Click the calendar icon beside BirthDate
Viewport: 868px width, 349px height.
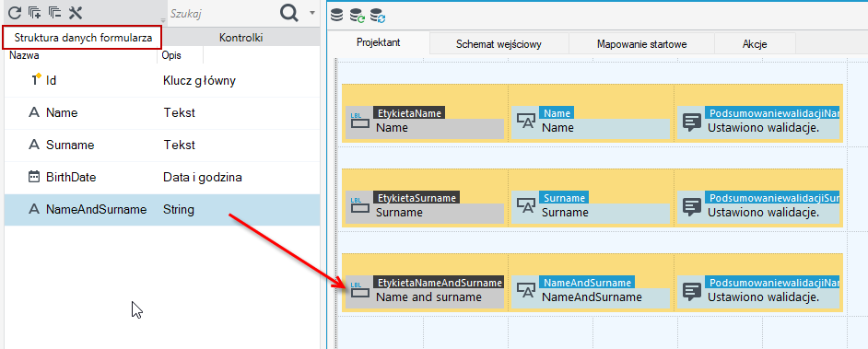click(x=34, y=177)
